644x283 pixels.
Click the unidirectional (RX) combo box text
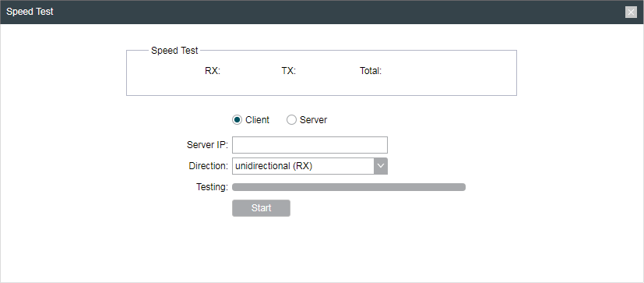click(274, 166)
